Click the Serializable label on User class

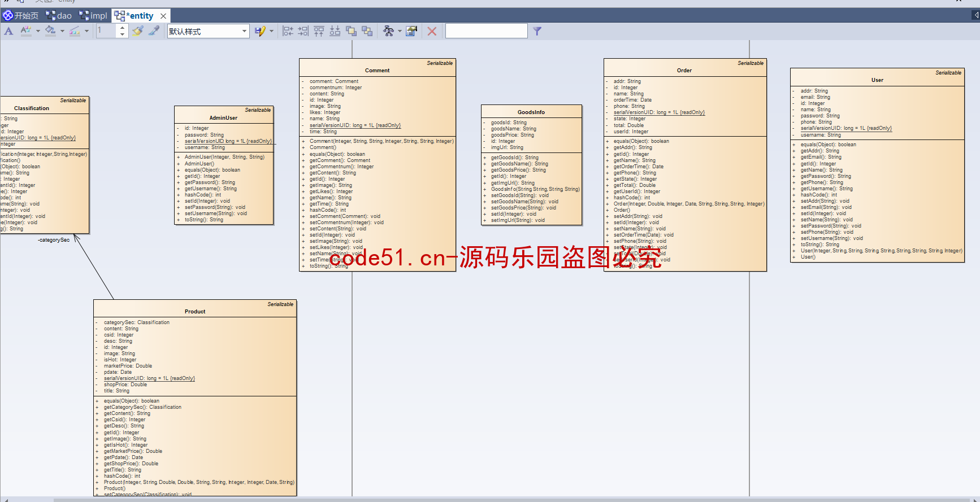click(948, 73)
